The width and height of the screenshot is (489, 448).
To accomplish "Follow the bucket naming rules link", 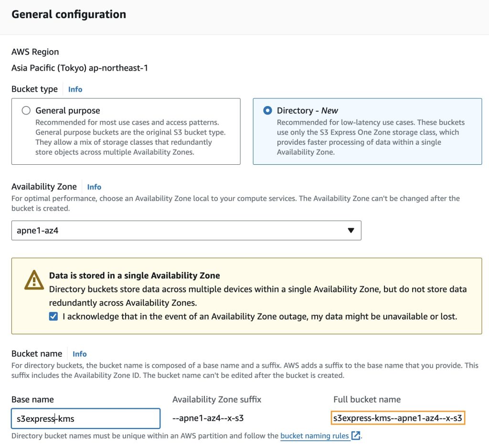I will [314, 436].
